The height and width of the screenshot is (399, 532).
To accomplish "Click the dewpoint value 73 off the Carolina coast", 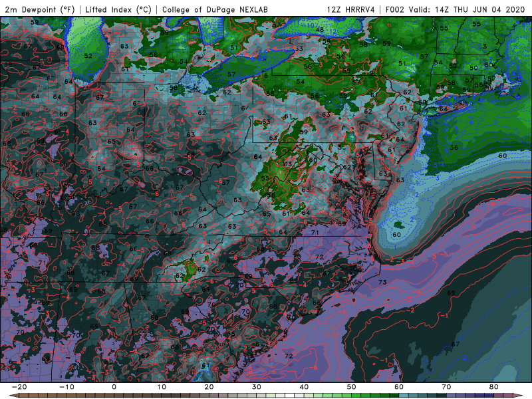I will coord(382,282).
